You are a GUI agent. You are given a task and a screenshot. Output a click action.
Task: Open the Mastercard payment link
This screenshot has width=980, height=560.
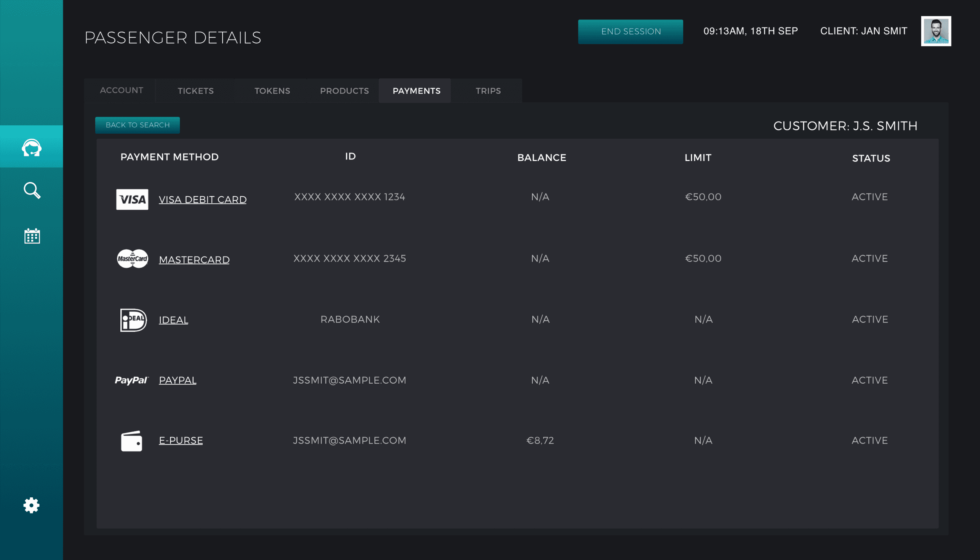pyautogui.click(x=194, y=259)
